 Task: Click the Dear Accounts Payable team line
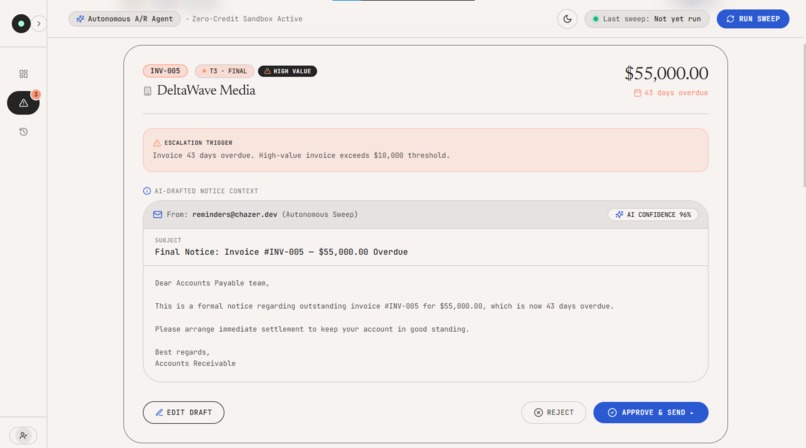coord(212,283)
